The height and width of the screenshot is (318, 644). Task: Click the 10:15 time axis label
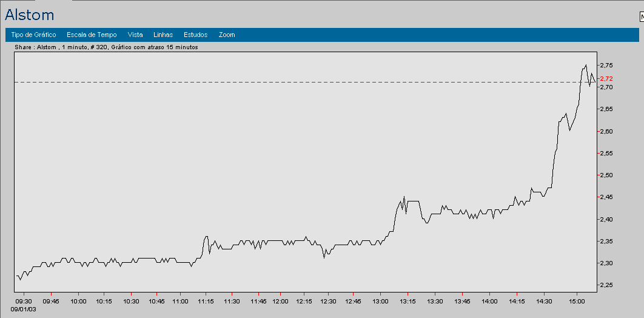pyautogui.click(x=104, y=301)
